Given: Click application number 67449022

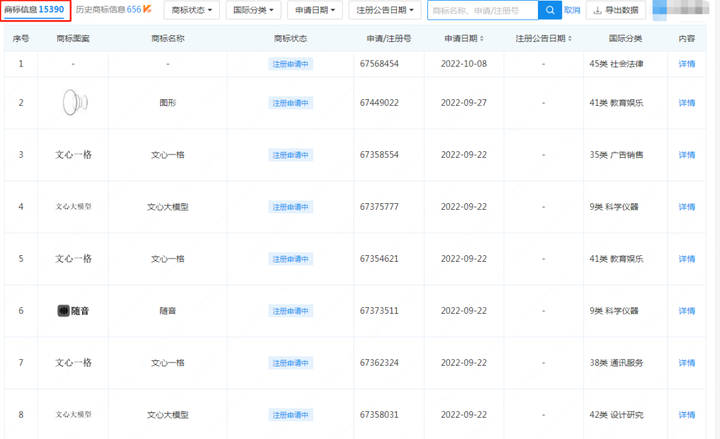Looking at the screenshot, I should (x=379, y=103).
